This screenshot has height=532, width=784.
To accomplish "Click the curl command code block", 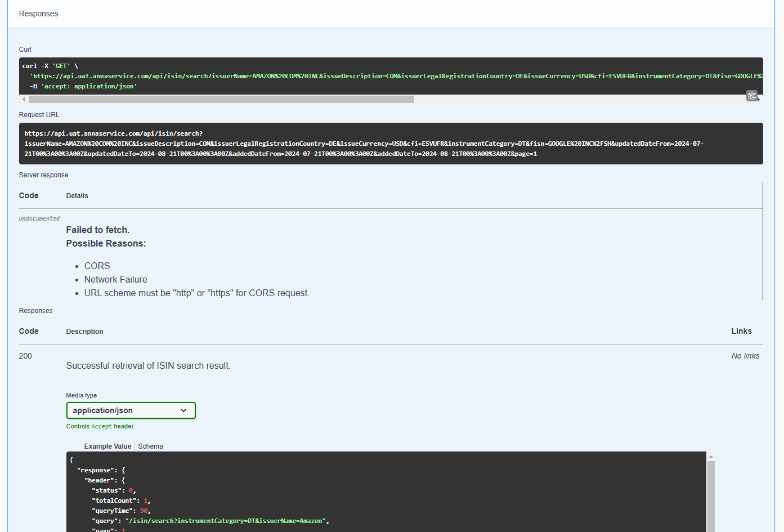I will [x=391, y=76].
